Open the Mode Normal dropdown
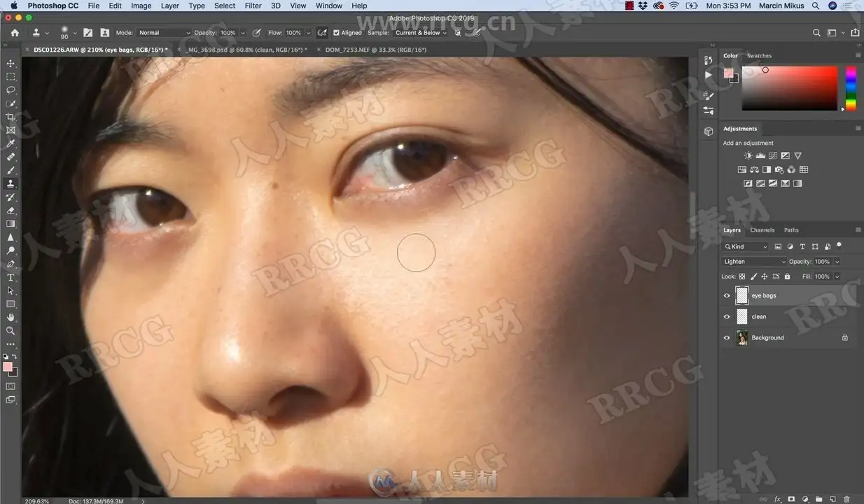The image size is (864, 504). [163, 33]
